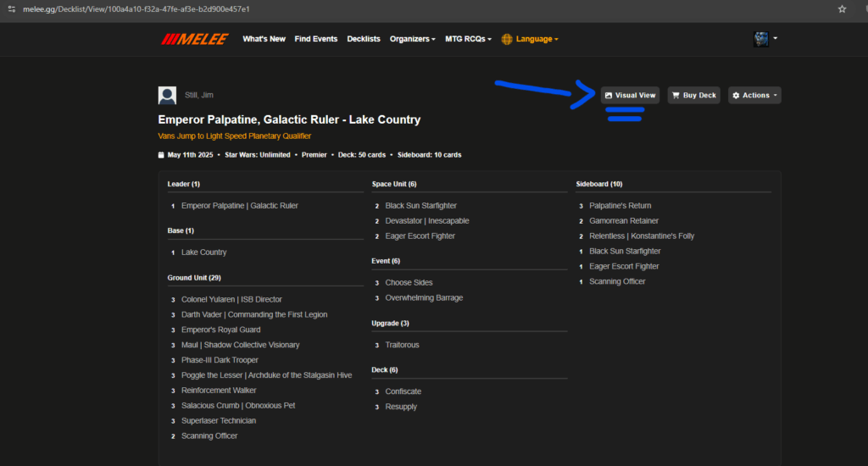
Task: Open Confiscate card
Action: 403,391
